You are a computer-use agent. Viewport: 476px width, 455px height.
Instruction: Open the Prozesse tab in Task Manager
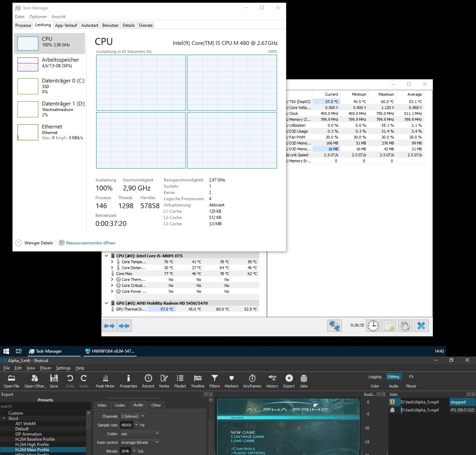click(23, 25)
